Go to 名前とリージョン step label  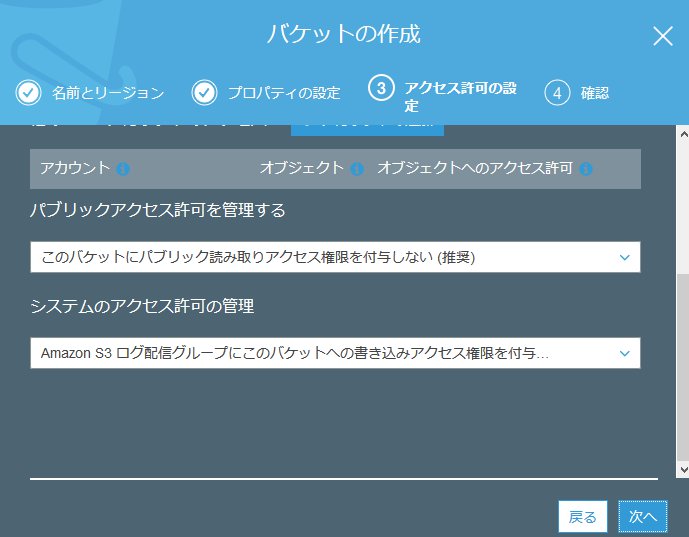tap(108, 93)
